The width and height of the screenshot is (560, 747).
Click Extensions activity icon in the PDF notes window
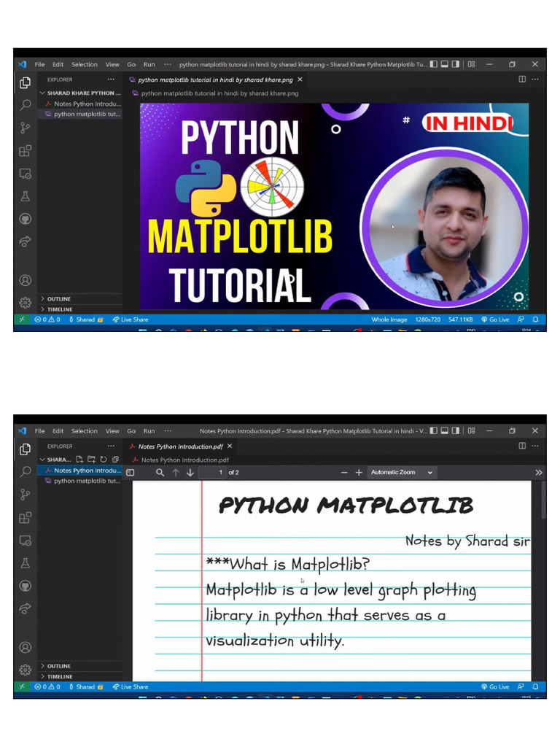(x=26, y=518)
